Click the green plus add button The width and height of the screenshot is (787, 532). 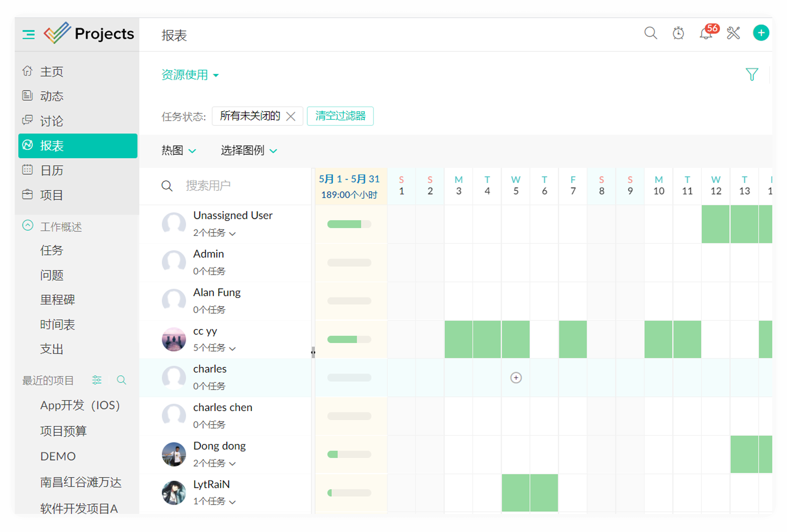(x=761, y=33)
